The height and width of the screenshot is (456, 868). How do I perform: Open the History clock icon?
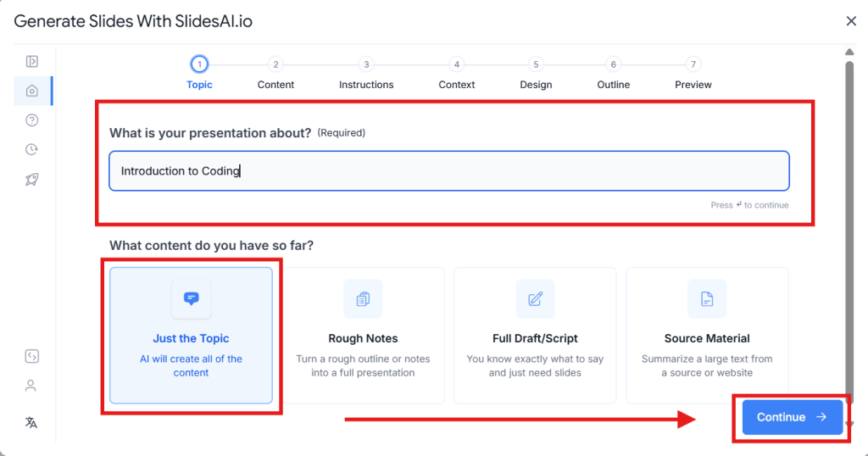tap(31, 150)
